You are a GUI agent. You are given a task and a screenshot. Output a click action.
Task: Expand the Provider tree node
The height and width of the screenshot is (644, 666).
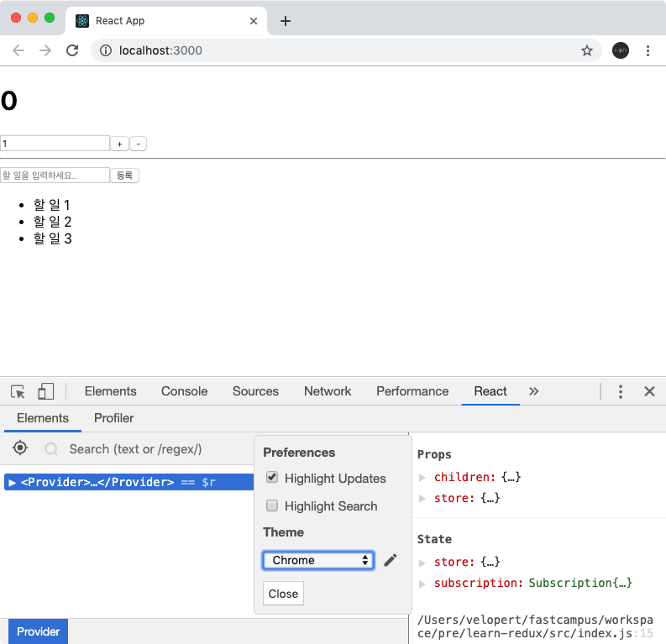(x=12, y=483)
